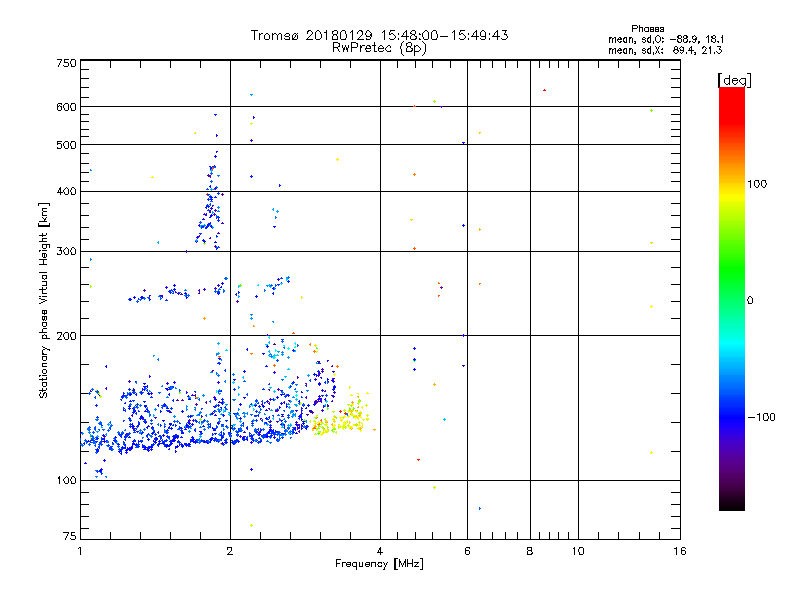Click the y-axis tick label '400'
The height and width of the screenshot is (600, 800).
pos(66,192)
